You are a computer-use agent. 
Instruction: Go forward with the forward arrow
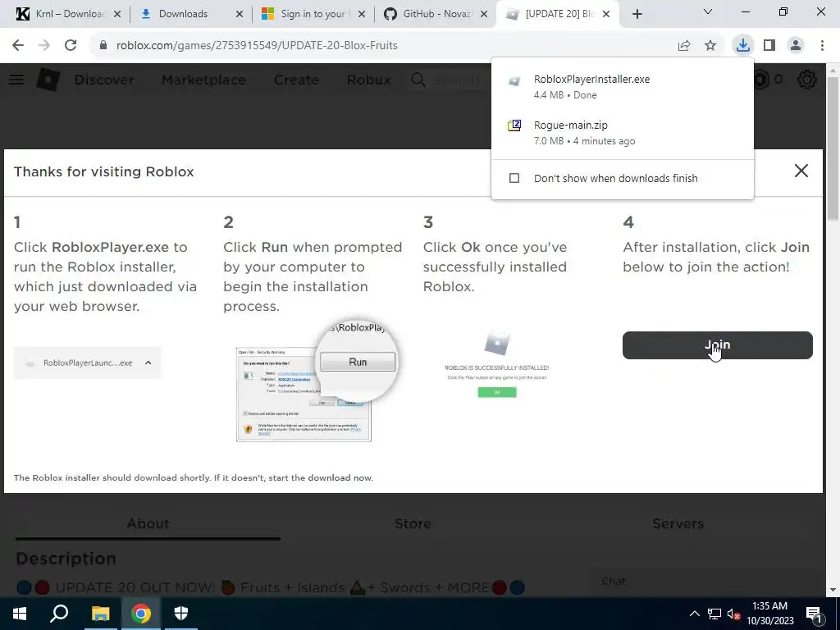[44, 45]
